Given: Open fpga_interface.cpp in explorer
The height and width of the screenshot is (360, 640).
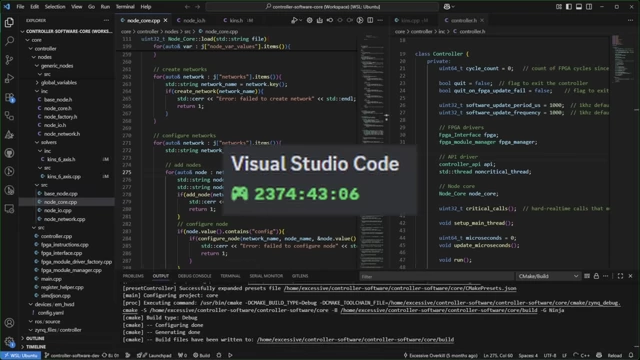Looking at the screenshot, I should 61,253.
